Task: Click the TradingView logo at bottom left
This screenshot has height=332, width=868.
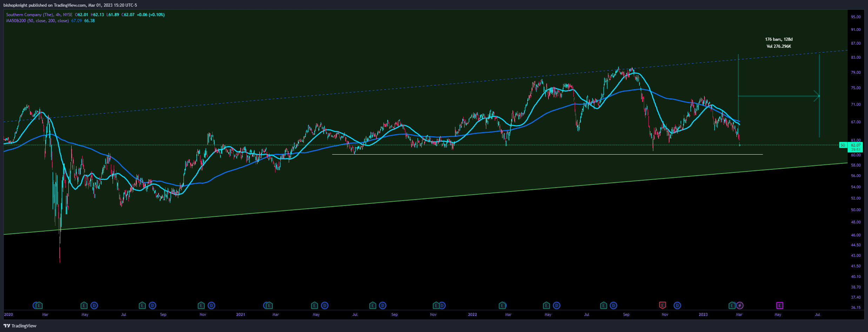Action: tap(20, 326)
